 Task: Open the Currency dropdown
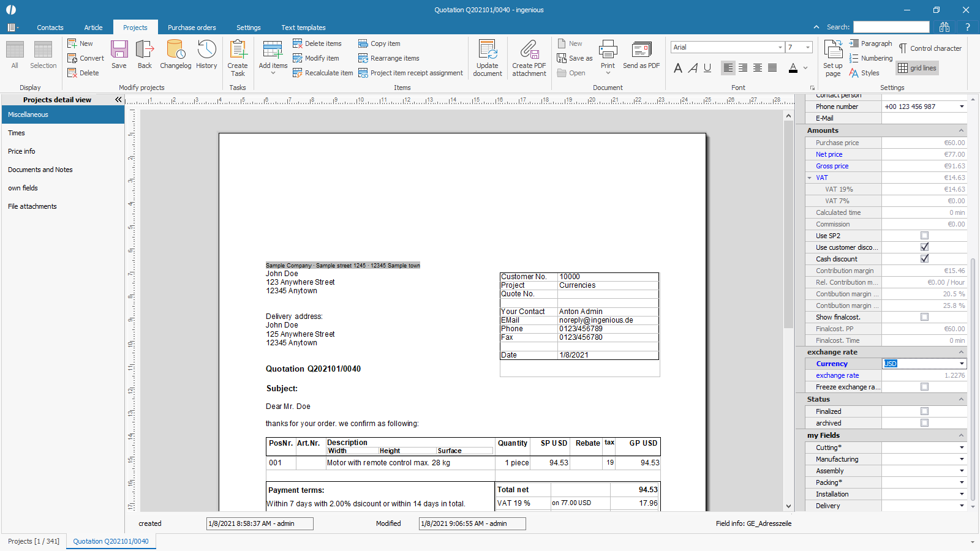962,364
